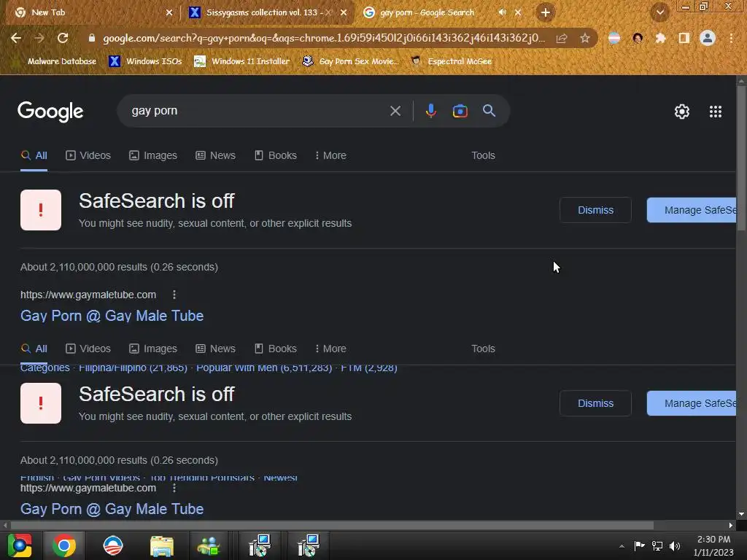View site info via the padlock icon
The image size is (747, 560).
coord(92,38)
